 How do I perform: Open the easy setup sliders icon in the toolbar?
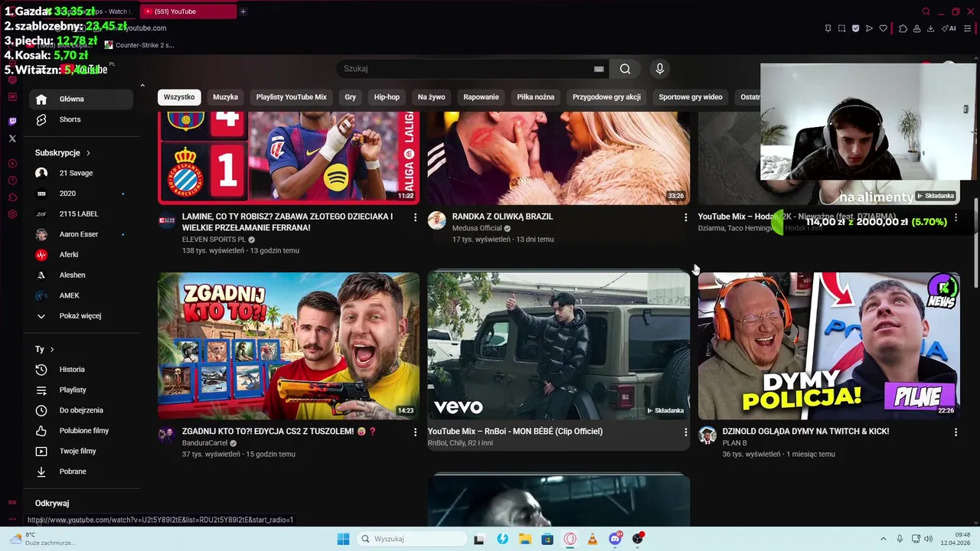(x=967, y=28)
